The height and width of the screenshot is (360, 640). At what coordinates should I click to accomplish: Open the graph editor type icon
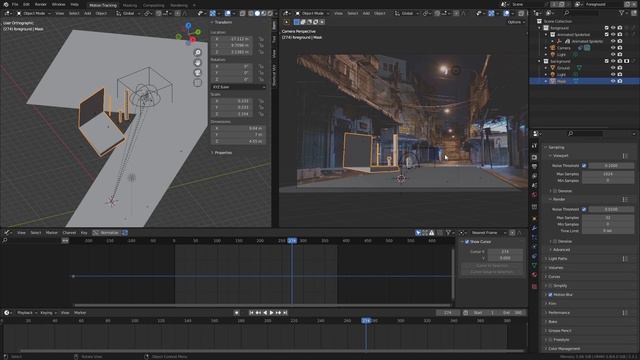(x=7, y=233)
